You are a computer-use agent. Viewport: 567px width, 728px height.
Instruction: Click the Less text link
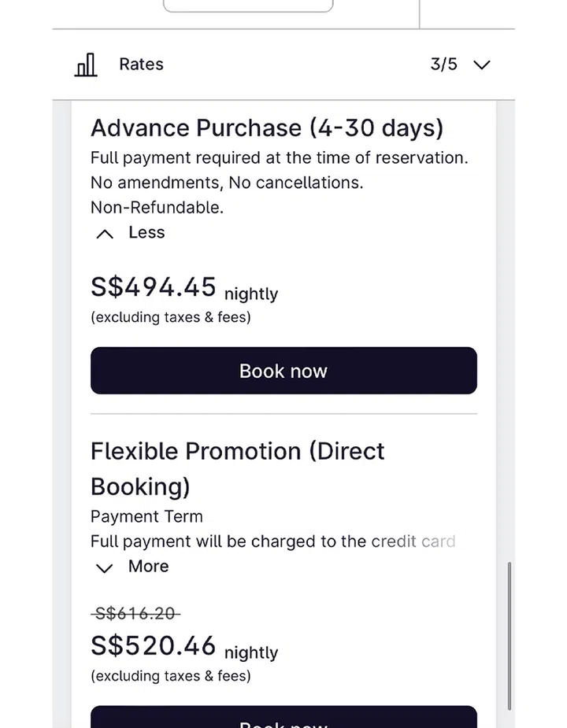(146, 232)
